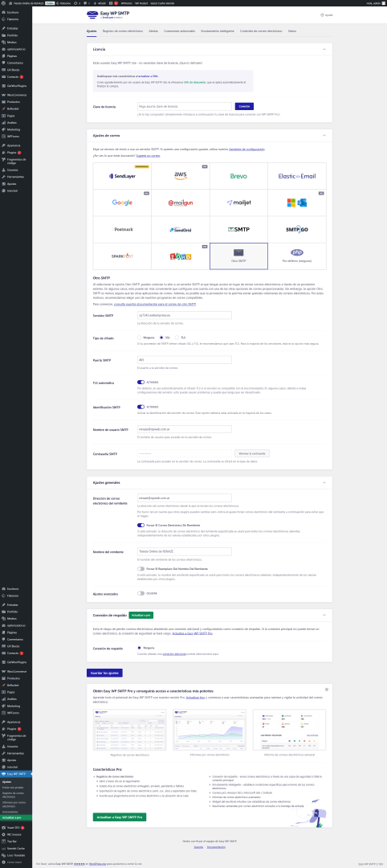
Task: Toggle Forzar el reemplazo del nombre del remitente
Action: tap(141, 568)
